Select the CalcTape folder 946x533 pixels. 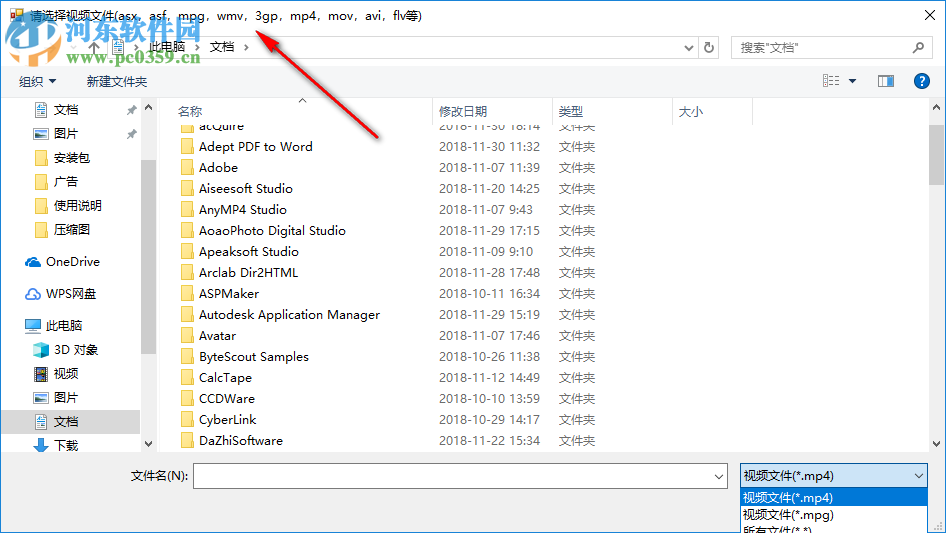217,378
